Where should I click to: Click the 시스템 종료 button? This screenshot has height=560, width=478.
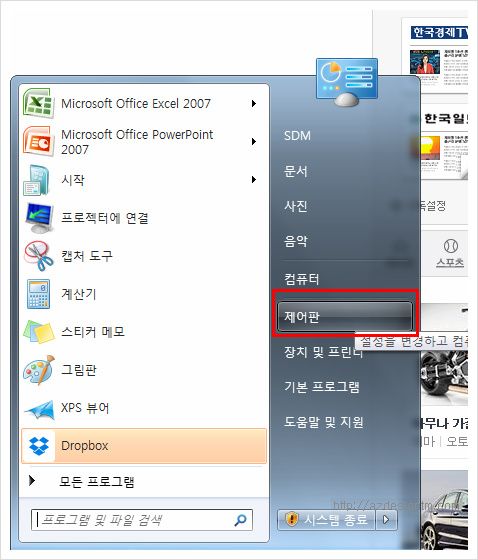(326, 519)
